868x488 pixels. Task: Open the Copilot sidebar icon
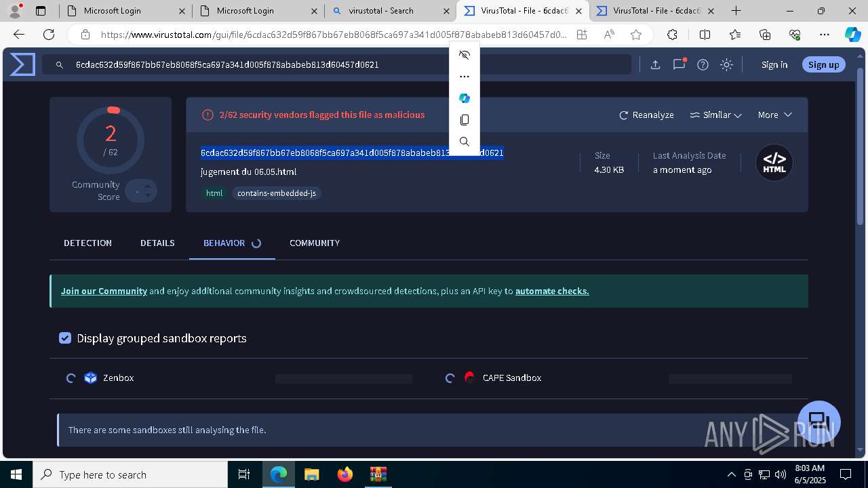click(x=852, y=35)
